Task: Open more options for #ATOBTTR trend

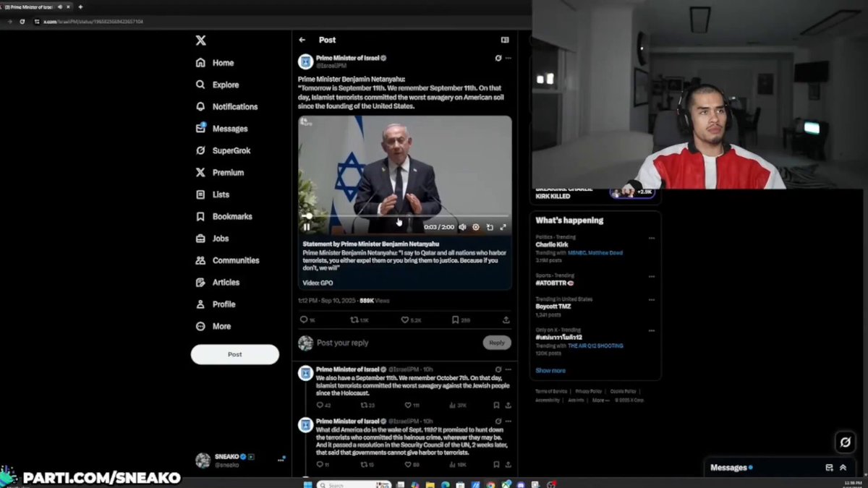Action: (652, 275)
